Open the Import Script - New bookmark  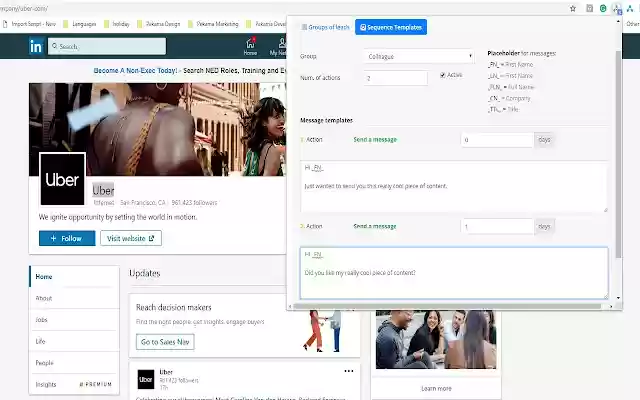[x=29, y=24]
